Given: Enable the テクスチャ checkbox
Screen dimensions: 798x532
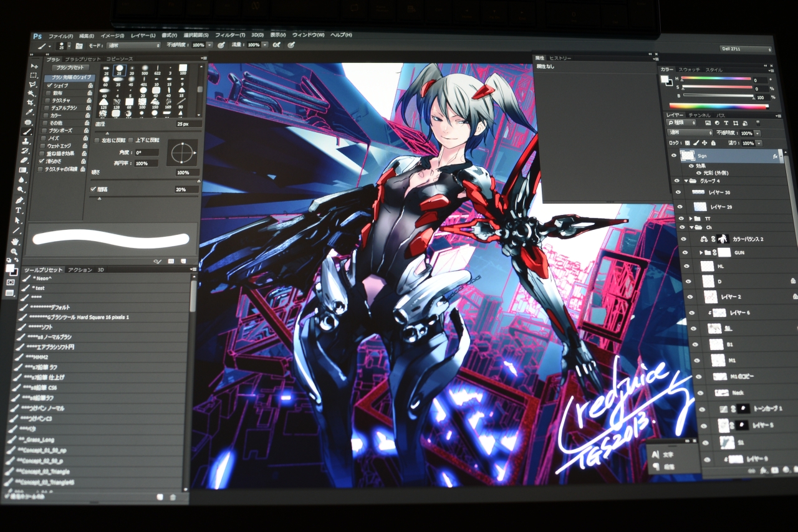Looking at the screenshot, I should tap(47, 100).
